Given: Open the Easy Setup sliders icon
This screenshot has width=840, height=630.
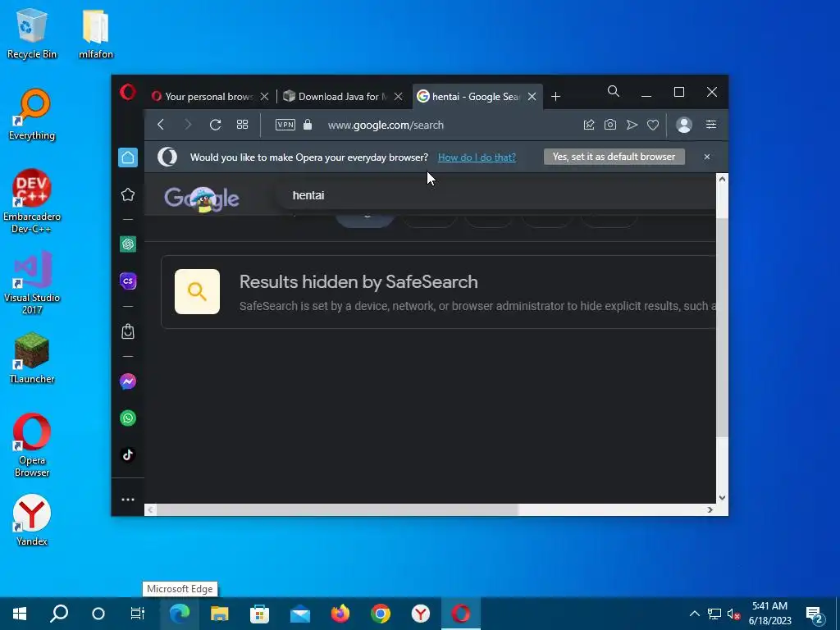Looking at the screenshot, I should click(x=711, y=125).
